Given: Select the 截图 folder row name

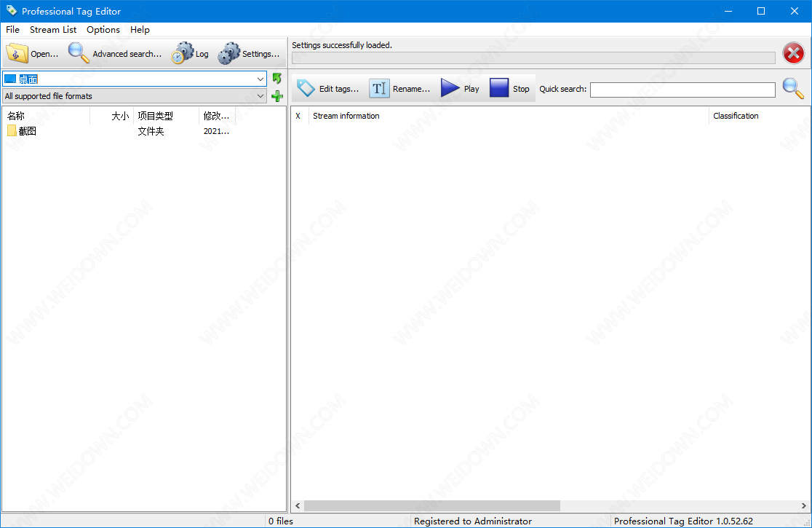Looking at the screenshot, I should click(28, 131).
